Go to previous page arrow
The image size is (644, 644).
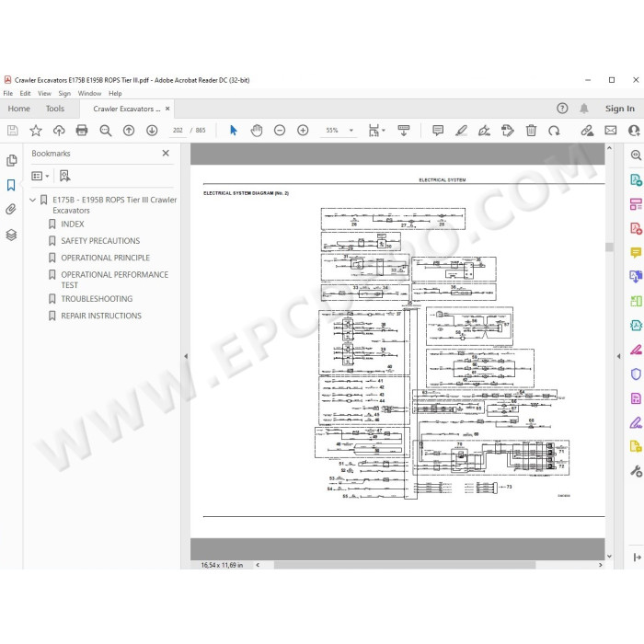pos(129,131)
